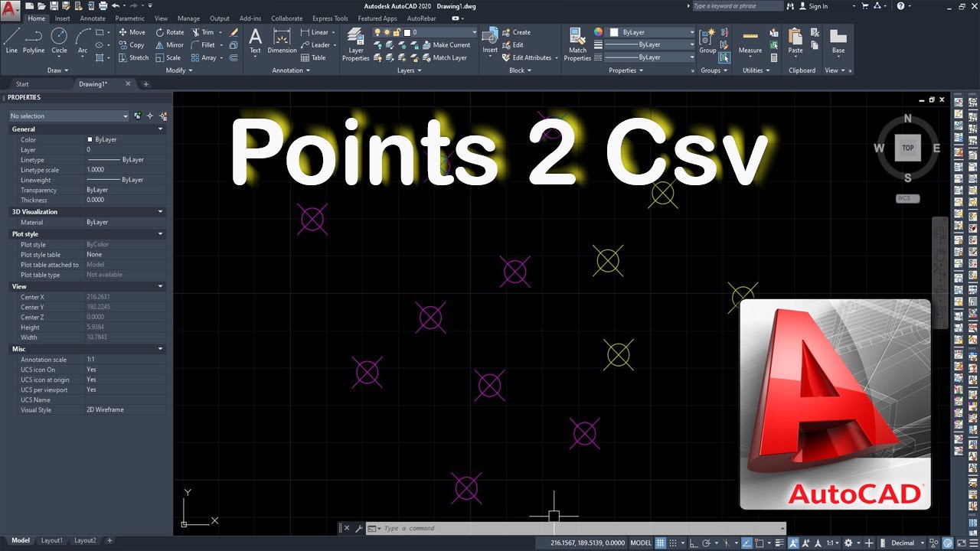Expand the Modify panel flyout
Viewport: 980px width, 551px height.
179,70
